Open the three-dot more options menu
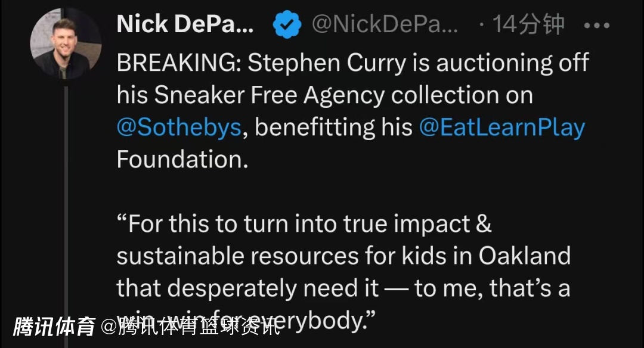Viewport: 644px width, 348px height. [x=596, y=25]
